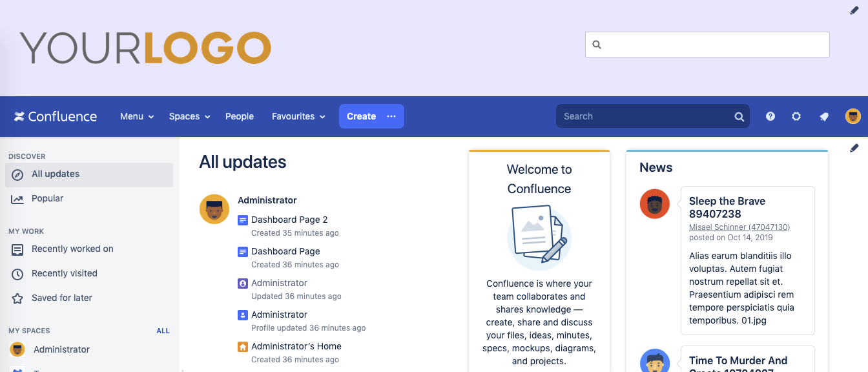Click Administrator avatar in All updates feed
The width and height of the screenshot is (868, 372).
[214, 209]
